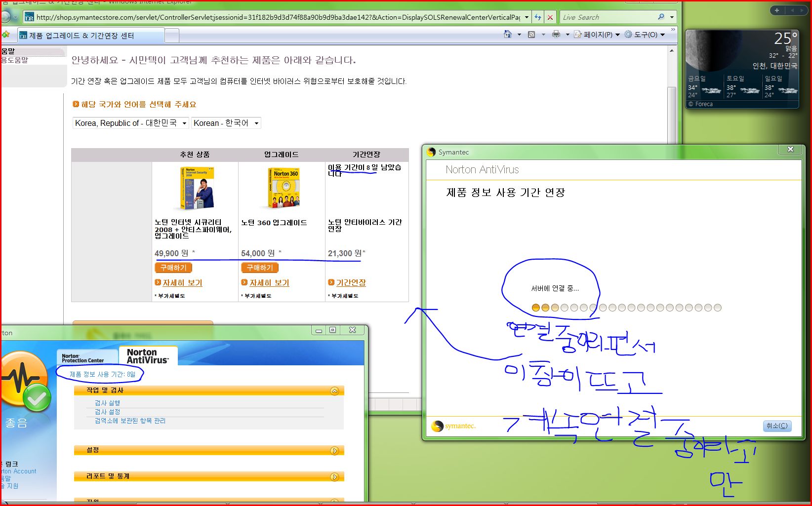
Task: Click Norton Account link in Norton sidebar
Action: pos(18,471)
